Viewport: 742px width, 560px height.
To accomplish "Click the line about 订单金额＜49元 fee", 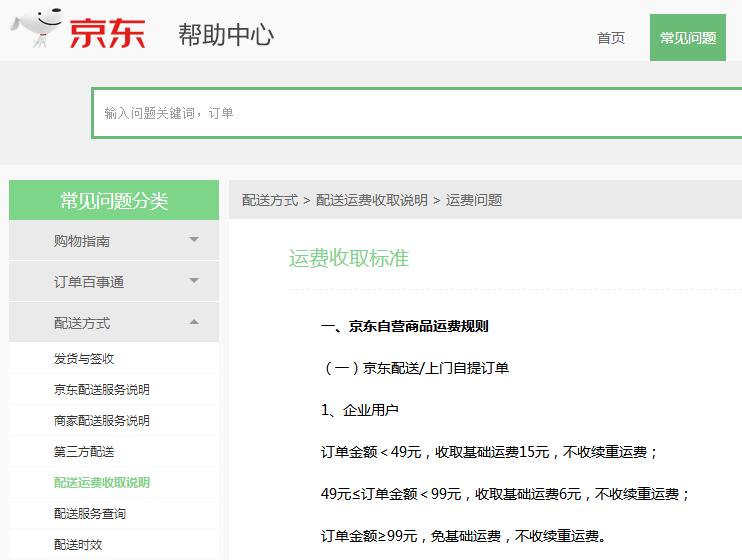I will pyautogui.click(x=489, y=452).
